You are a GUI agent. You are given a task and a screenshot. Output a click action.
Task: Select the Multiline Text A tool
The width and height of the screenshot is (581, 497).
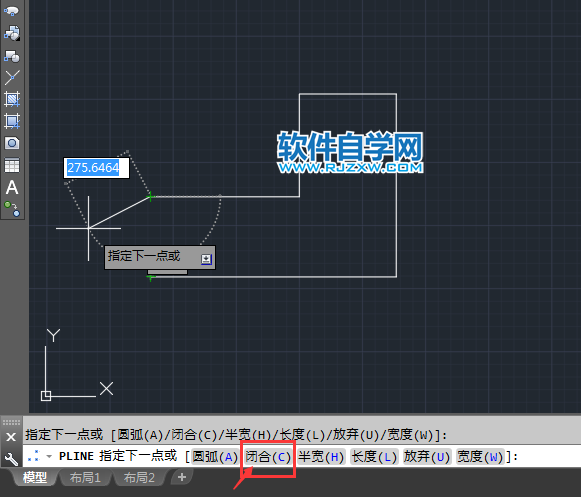(12, 187)
